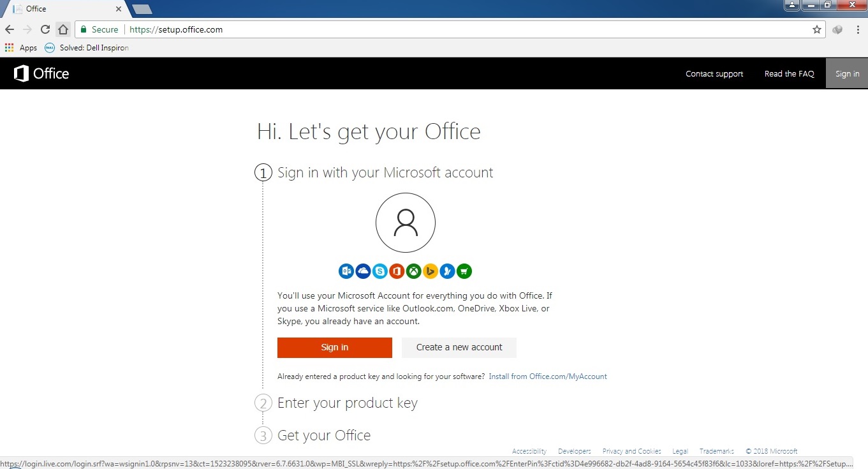
Task: Open Install from Office.com/MyAccount link
Action: pos(548,376)
